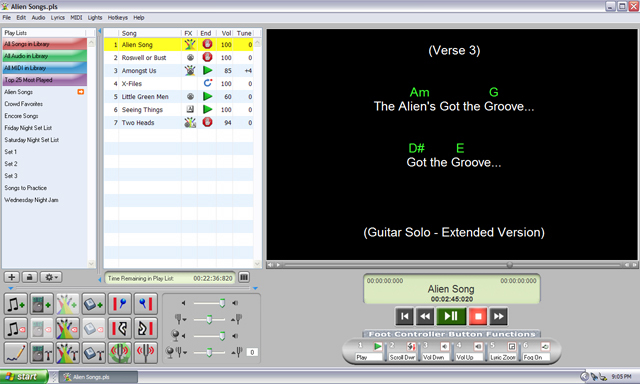Click the skip-to-start transport button
Screen dimensions: 640x384
[404, 316]
